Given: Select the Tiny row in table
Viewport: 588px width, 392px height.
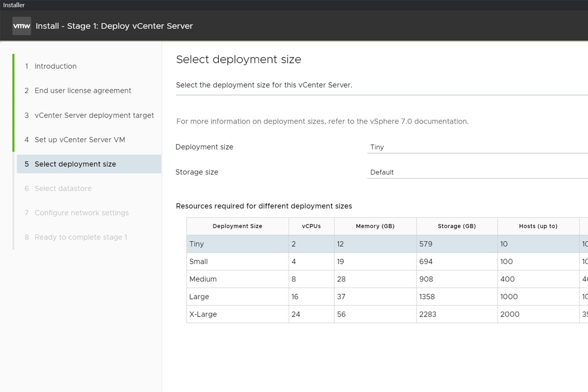Looking at the screenshot, I should click(x=387, y=244).
